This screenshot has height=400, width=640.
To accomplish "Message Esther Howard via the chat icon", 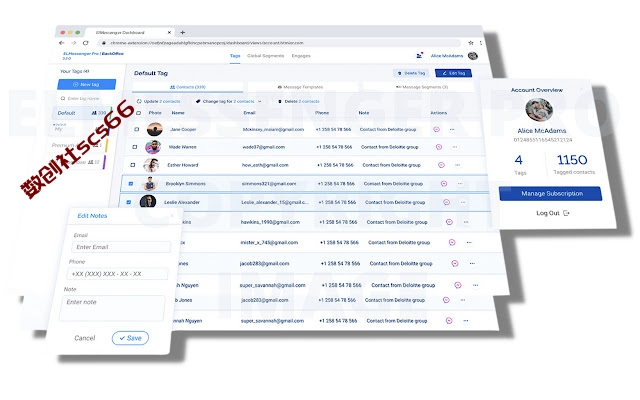I will tap(441, 165).
